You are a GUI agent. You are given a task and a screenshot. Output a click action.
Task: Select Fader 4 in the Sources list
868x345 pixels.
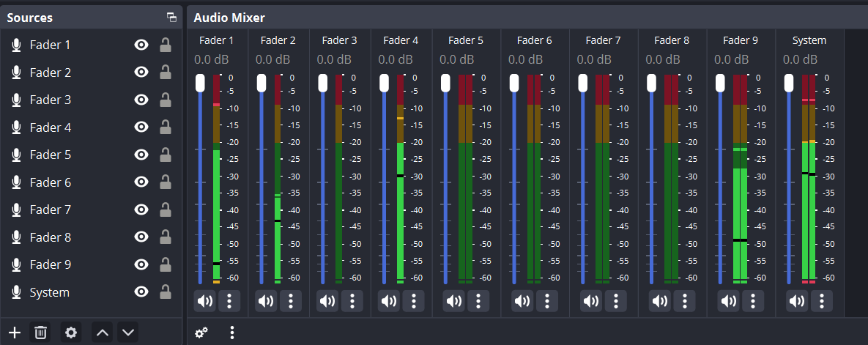[51, 127]
